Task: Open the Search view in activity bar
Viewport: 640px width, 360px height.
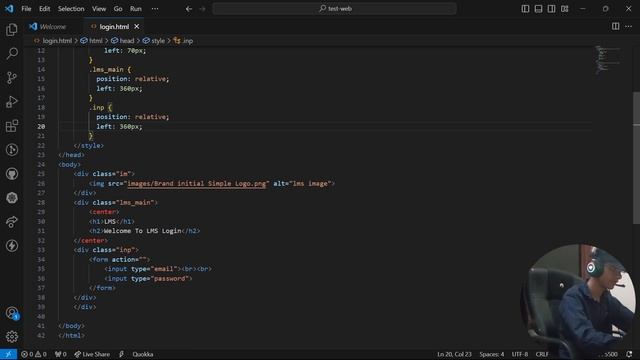Action: [x=12, y=53]
